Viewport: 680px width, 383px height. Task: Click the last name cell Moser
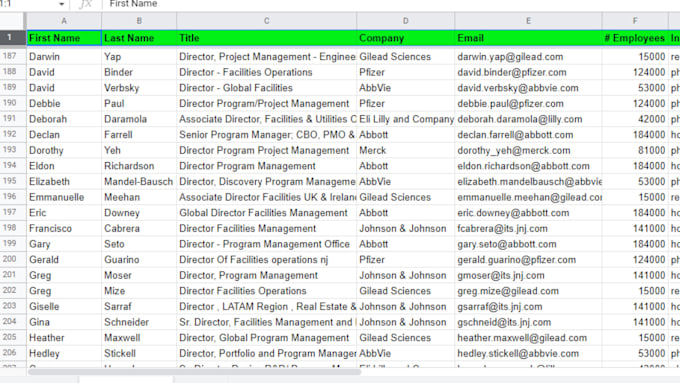pos(139,275)
